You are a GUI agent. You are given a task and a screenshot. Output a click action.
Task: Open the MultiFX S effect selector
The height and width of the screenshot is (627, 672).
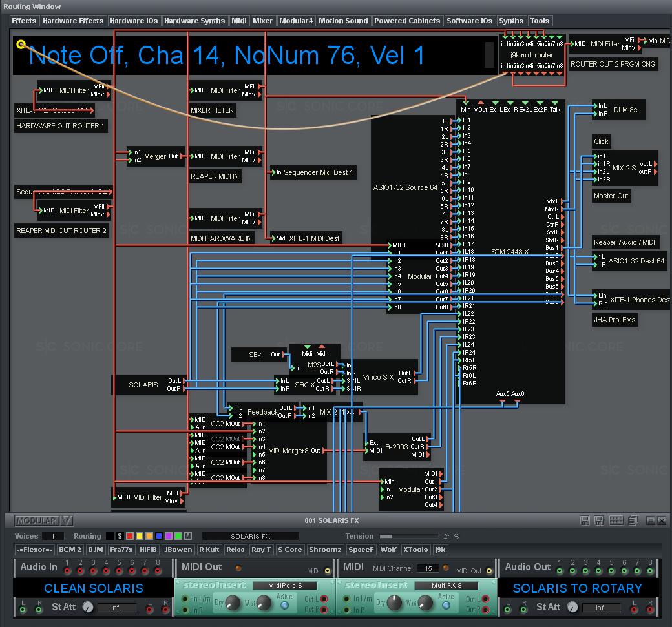pos(446,585)
